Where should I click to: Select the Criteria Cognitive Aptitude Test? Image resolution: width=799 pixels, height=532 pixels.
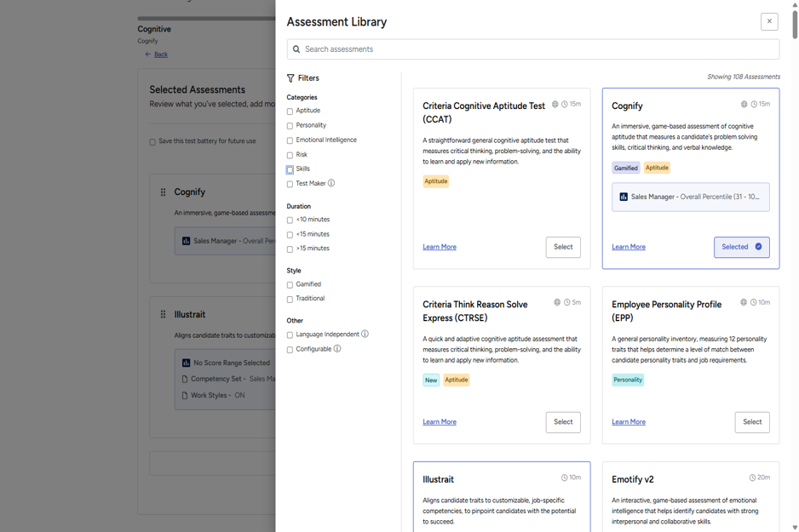[563, 247]
